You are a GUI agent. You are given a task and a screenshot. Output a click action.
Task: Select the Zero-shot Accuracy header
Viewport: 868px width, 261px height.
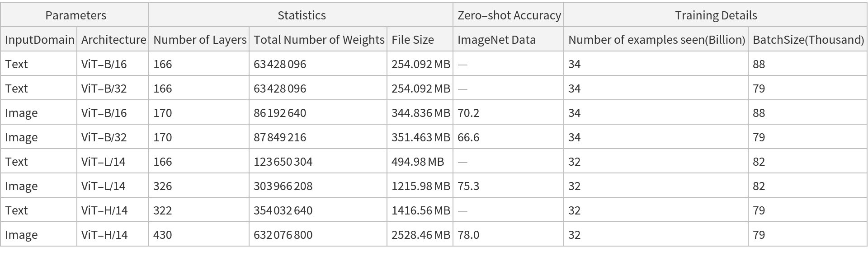[509, 15]
